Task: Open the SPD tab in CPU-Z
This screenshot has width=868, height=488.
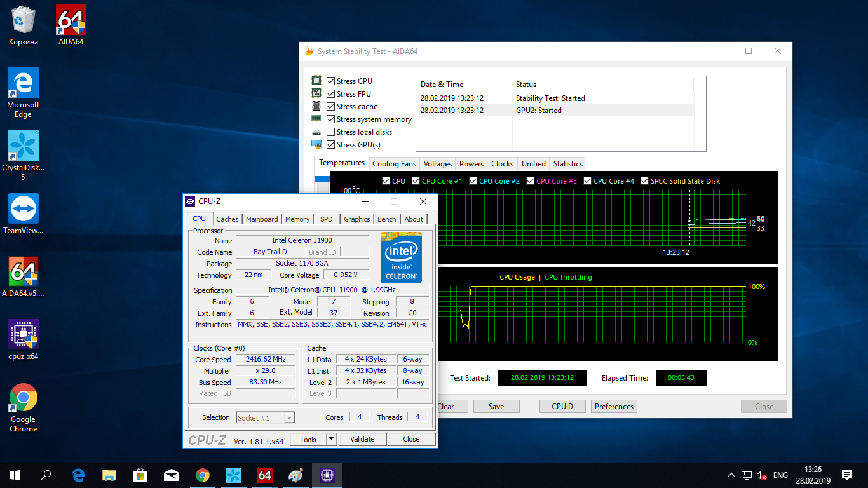Action: 327,219
